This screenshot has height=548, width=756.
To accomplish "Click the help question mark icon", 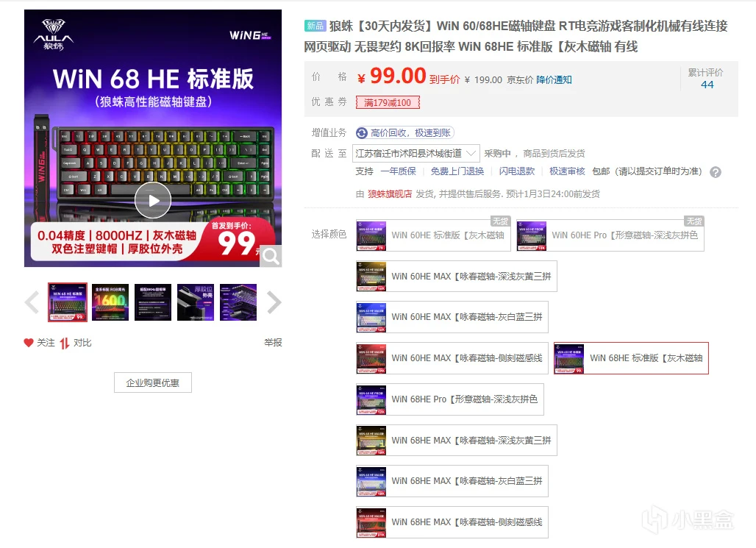I will tap(715, 172).
